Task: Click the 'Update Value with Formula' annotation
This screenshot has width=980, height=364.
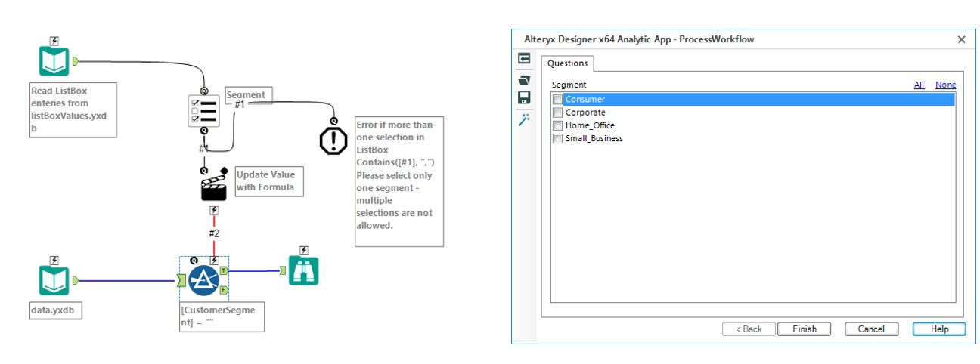Action: [x=270, y=181]
